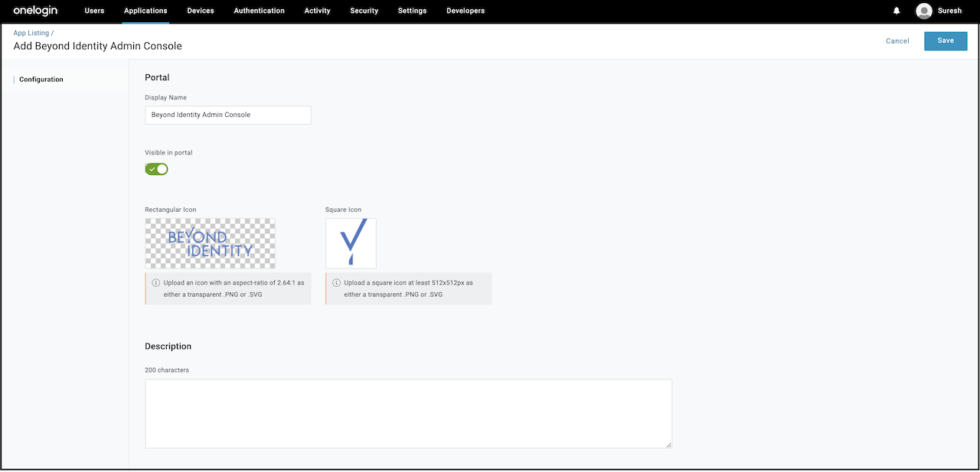Image resolution: width=980 pixels, height=472 pixels.
Task: Cancel adding the application
Action: pos(897,41)
